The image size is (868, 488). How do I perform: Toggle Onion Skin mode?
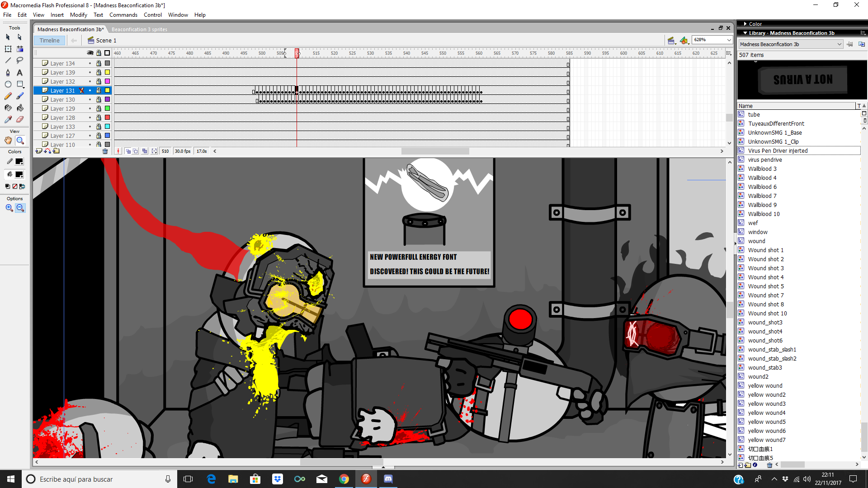point(128,151)
